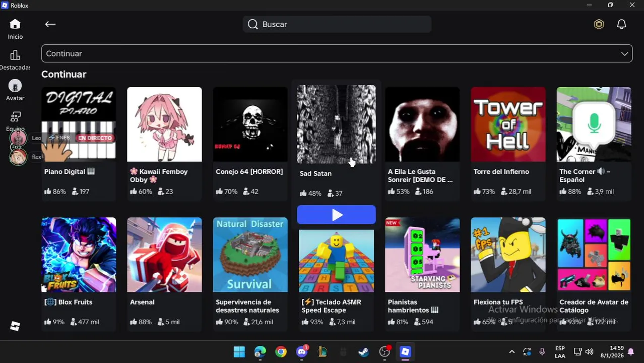This screenshot has width=644, height=363.
Task: Open friend flex's avatar bubble
Action: pos(18,157)
